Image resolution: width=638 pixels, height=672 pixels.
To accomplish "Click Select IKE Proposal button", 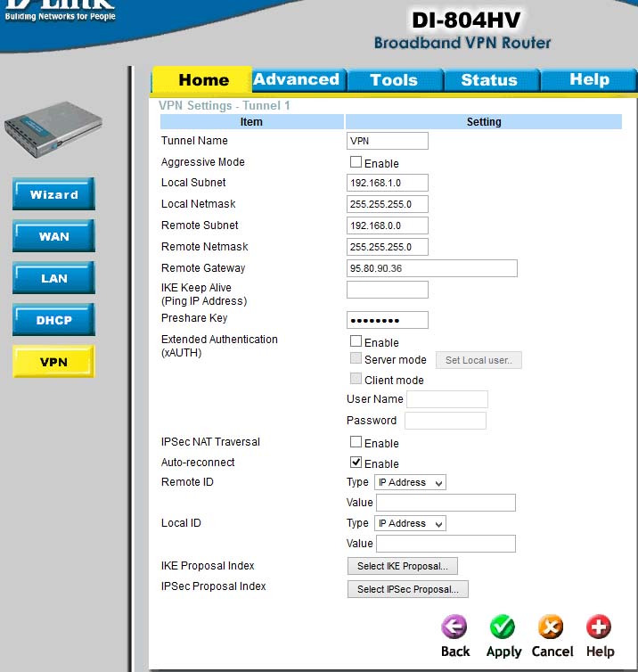I will (x=403, y=566).
